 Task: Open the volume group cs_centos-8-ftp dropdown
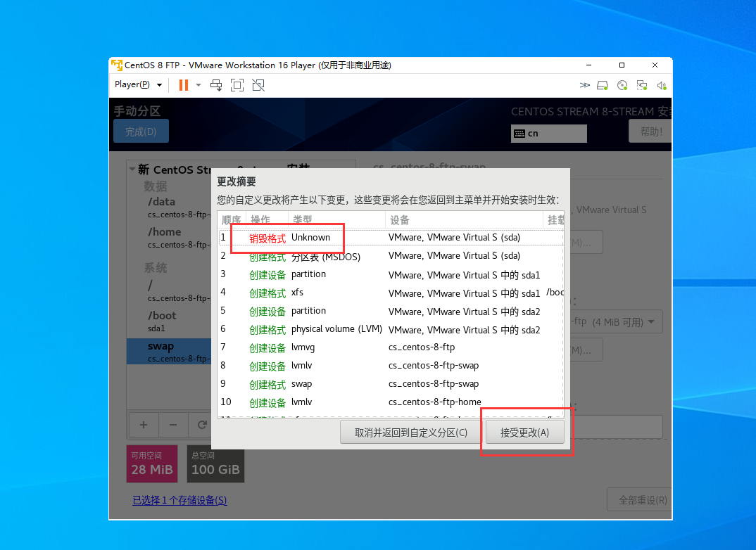(x=616, y=321)
